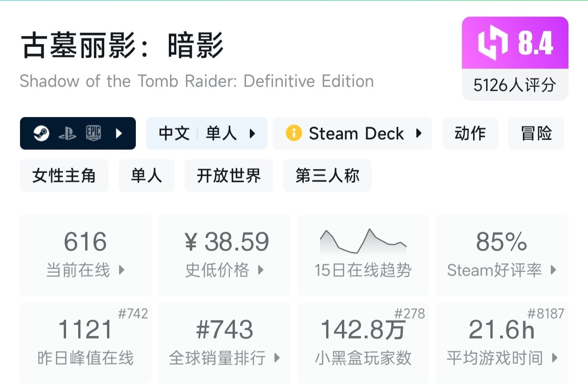Click the Epic Games platform icon
The height and width of the screenshot is (391, 588).
(93, 133)
